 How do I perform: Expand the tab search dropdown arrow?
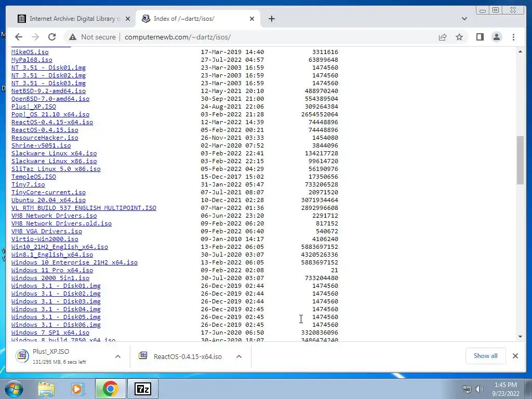coord(464,19)
